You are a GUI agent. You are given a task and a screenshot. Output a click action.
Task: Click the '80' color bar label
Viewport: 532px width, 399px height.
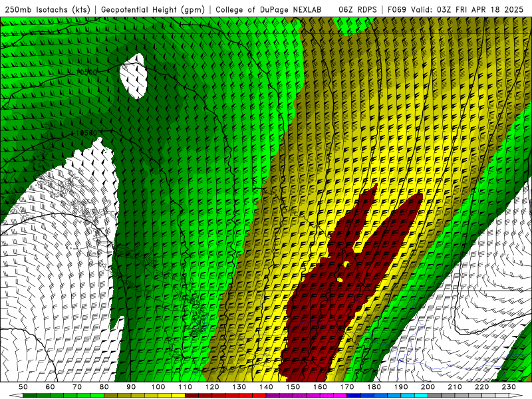tap(104, 387)
